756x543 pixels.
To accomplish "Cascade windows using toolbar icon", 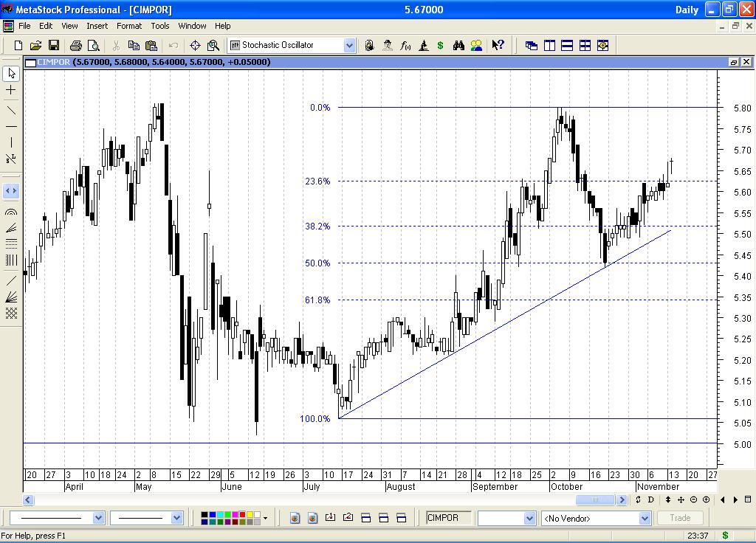I will click(x=532, y=45).
